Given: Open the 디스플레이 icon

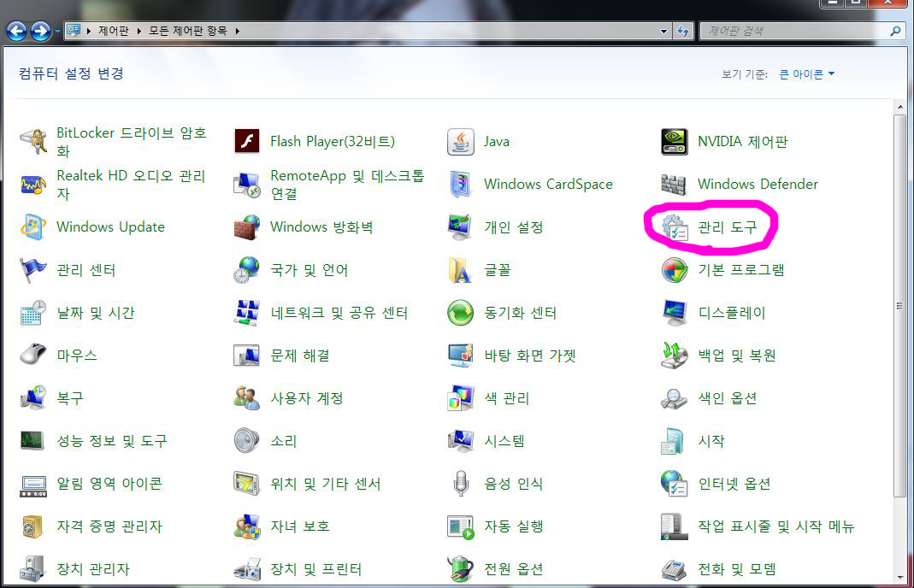Looking at the screenshot, I should [x=675, y=313].
